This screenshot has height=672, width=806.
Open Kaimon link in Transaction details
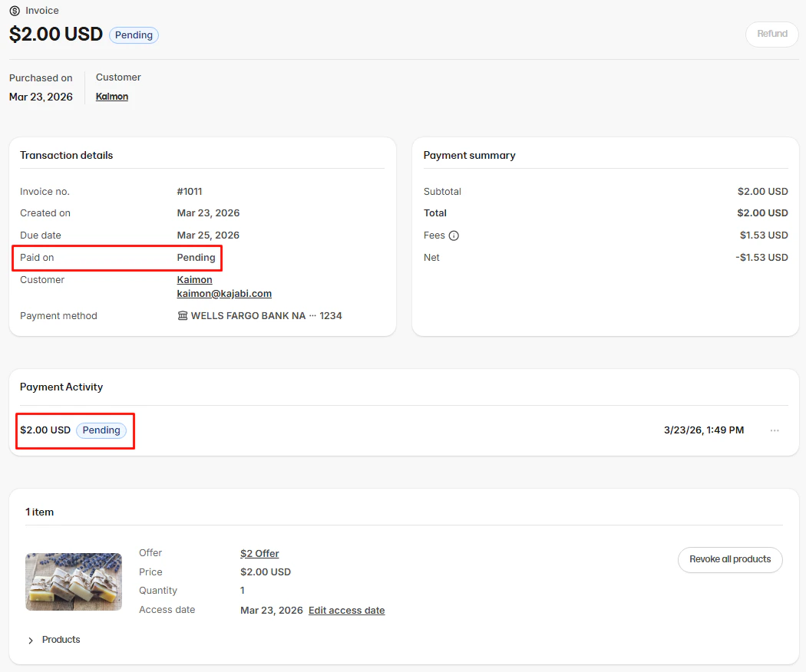tap(194, 279)
